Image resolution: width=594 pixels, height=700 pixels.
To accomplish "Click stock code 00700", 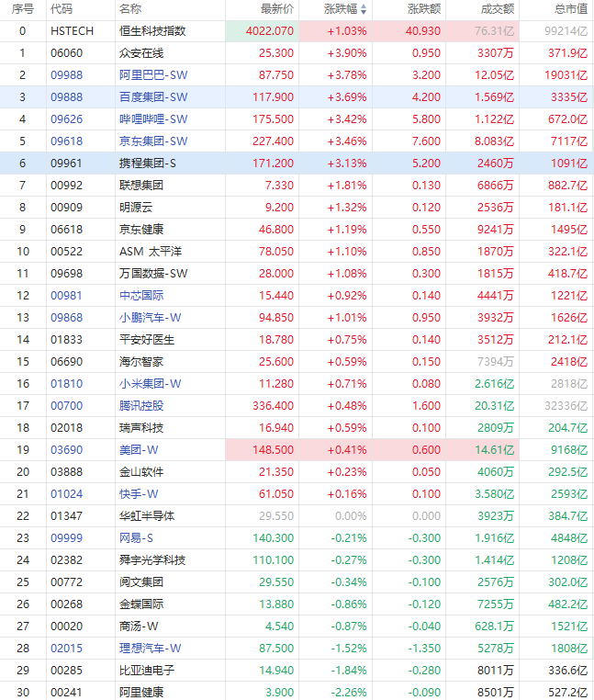I will (66, 406).
